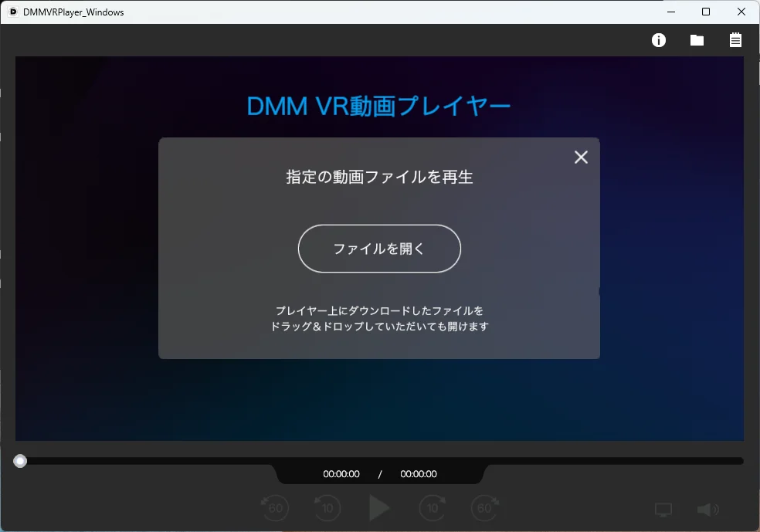This screenshot has height=532, width=760.
Task: Rewind 10 seconds
Action: click(327, 508)
